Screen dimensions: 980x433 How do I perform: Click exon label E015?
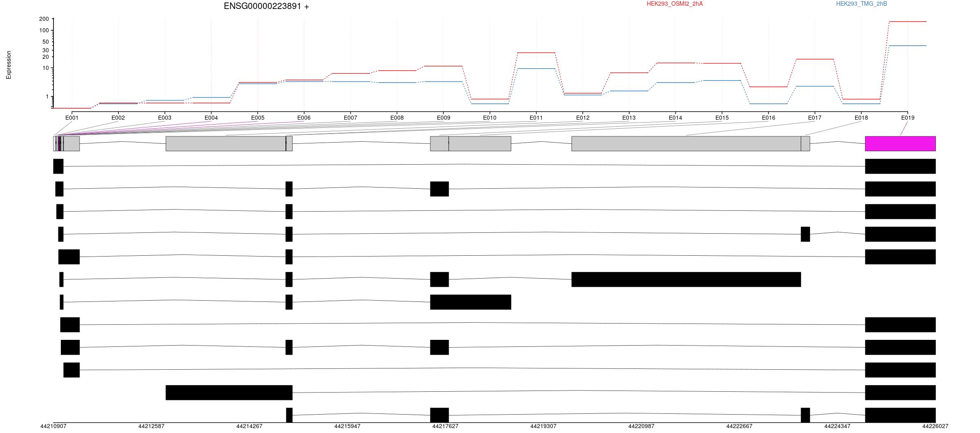coord(722,118)
